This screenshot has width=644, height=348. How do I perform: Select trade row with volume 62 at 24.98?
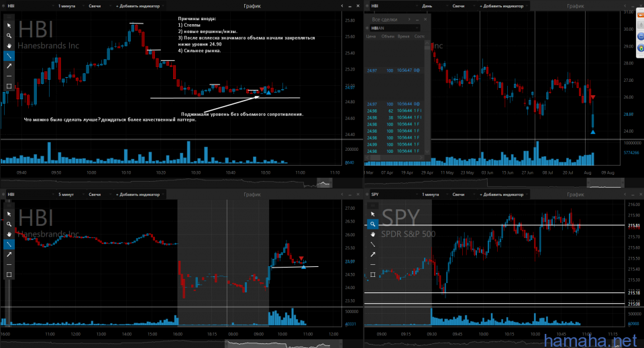[394, 111]
